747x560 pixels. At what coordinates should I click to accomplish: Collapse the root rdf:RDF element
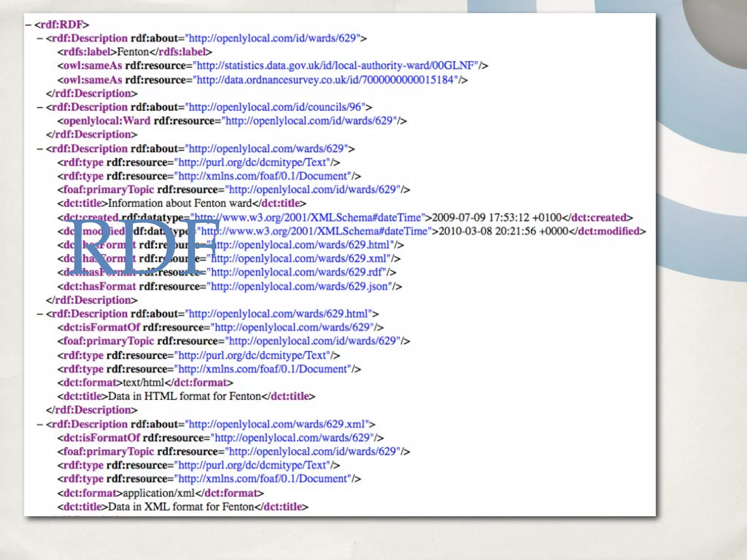coord(28,25)
